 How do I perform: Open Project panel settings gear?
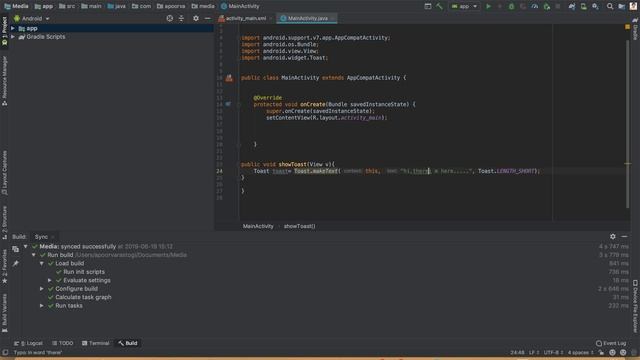(x=196, y=18)
